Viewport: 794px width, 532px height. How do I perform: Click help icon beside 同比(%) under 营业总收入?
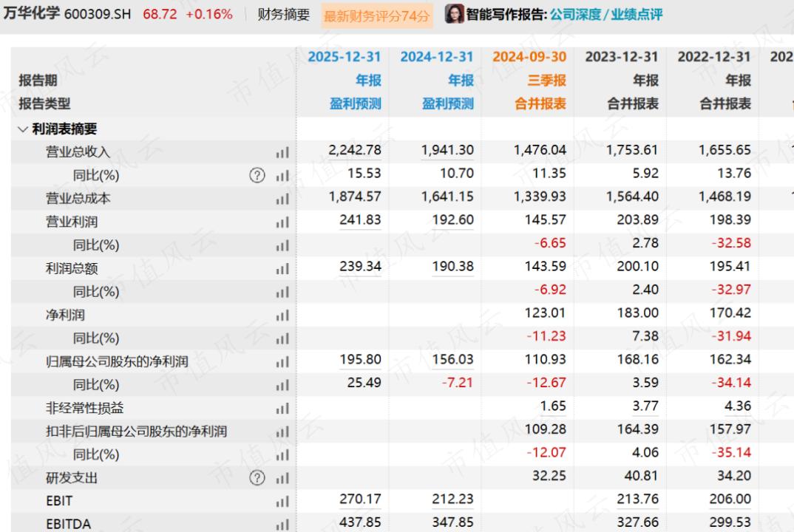pos(257,176)
